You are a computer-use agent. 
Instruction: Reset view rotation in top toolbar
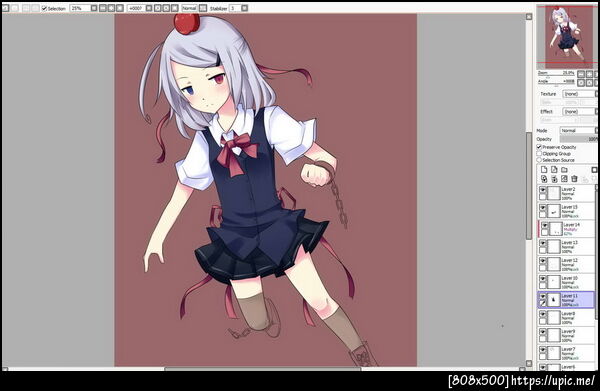tap(174, 8)
